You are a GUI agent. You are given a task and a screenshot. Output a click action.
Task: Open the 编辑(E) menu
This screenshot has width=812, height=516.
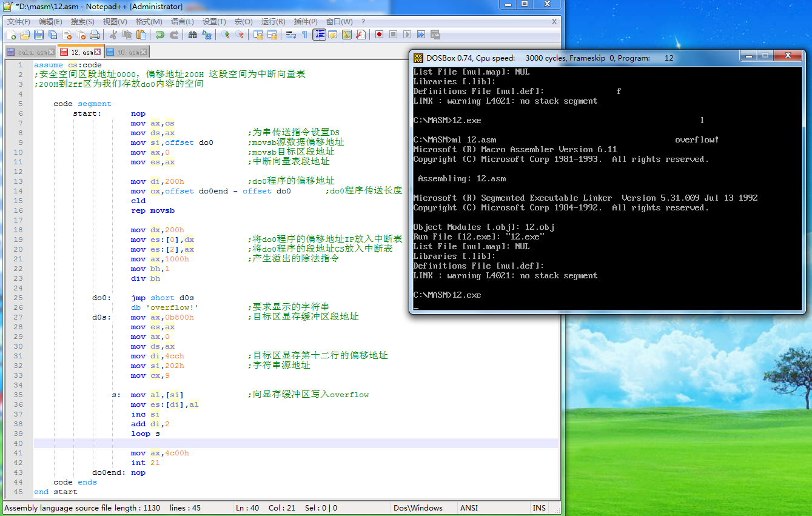[x=50, y=21]
